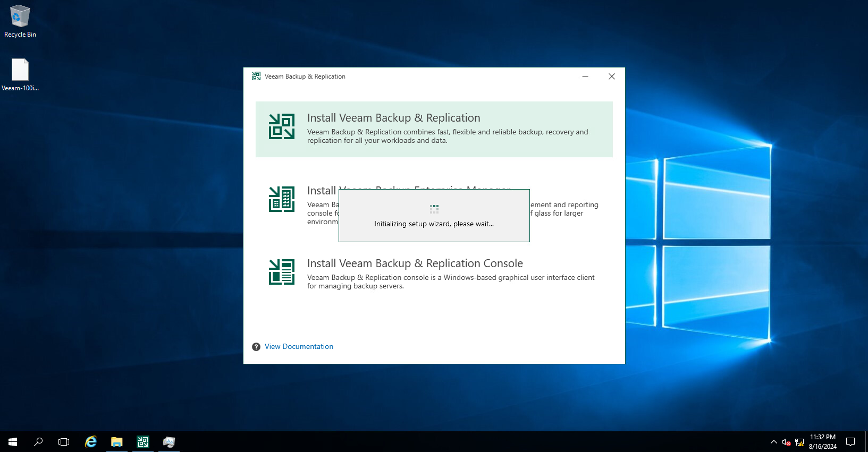Click the 'Veeam Backup & Replication' window title text
Image resolution: width=868 pixels, height=452 pixels.
(x=305, y=76)
